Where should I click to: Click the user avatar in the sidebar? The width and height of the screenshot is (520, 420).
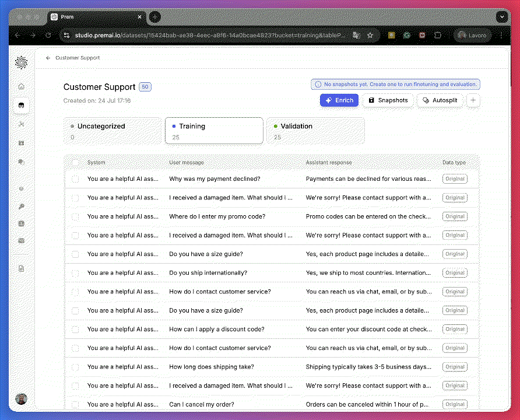tap(21, 399)
